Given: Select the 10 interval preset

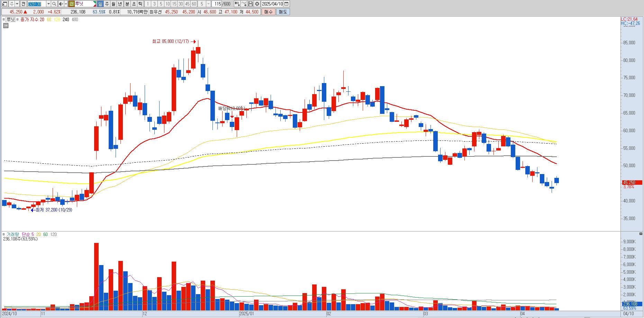Looking at the screenshot, I should coord(167,4).
